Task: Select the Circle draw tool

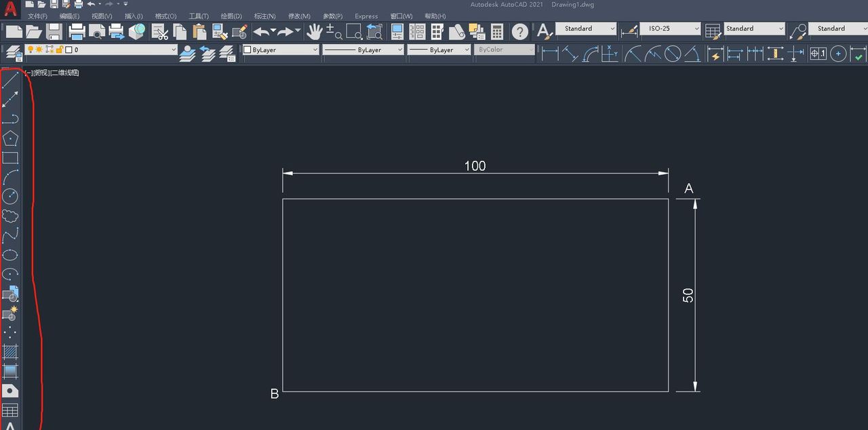Action: [x=10, y=197]
